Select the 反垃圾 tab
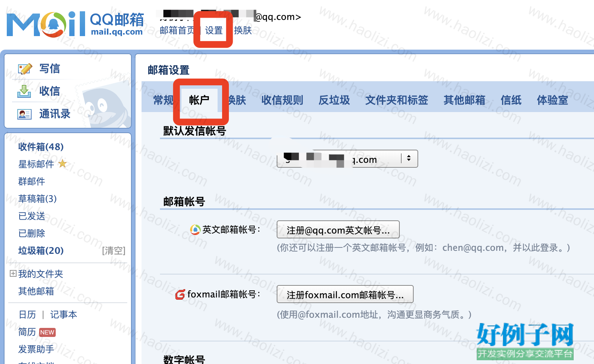This screenshot has width=594, height=364. (334, 100)
